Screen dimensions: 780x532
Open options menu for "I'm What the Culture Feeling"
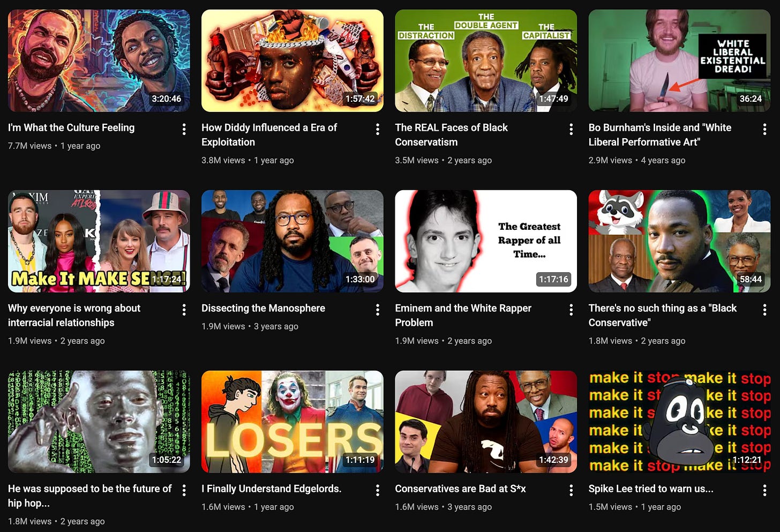184,129
